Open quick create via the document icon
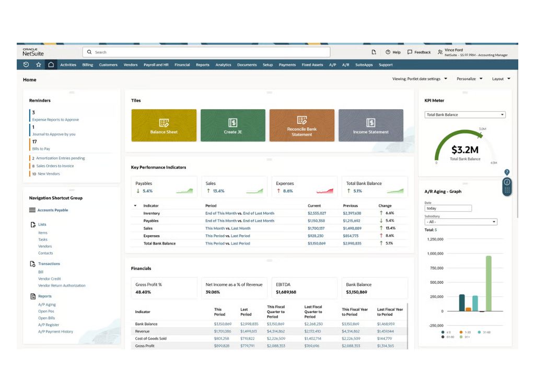Viewport: 535px width, 392px height. click(374, 52)
